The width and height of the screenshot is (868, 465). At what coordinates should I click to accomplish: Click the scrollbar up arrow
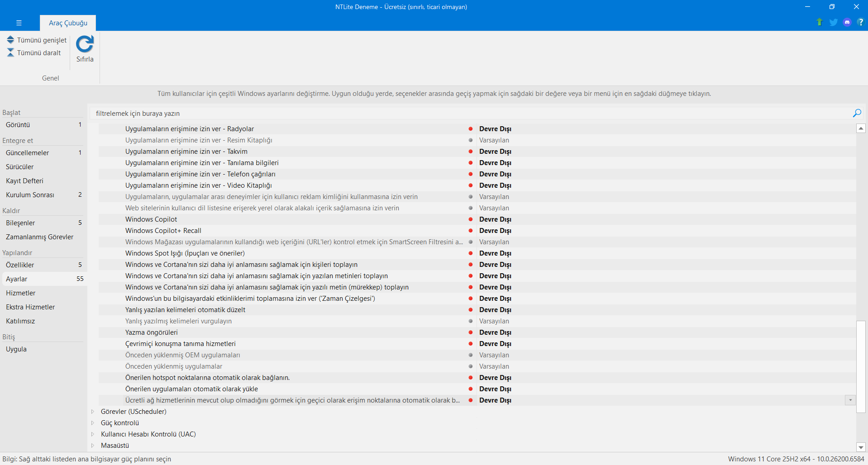(861, 128)
